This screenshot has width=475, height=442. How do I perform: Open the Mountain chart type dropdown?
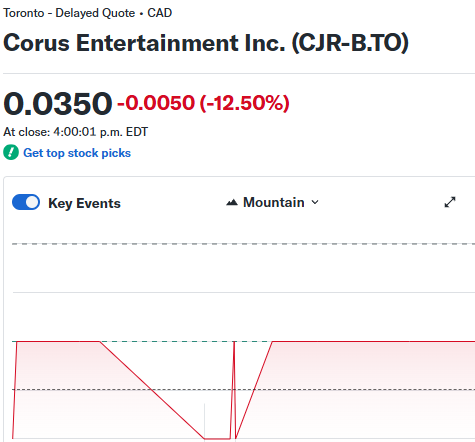pos(273,202)
